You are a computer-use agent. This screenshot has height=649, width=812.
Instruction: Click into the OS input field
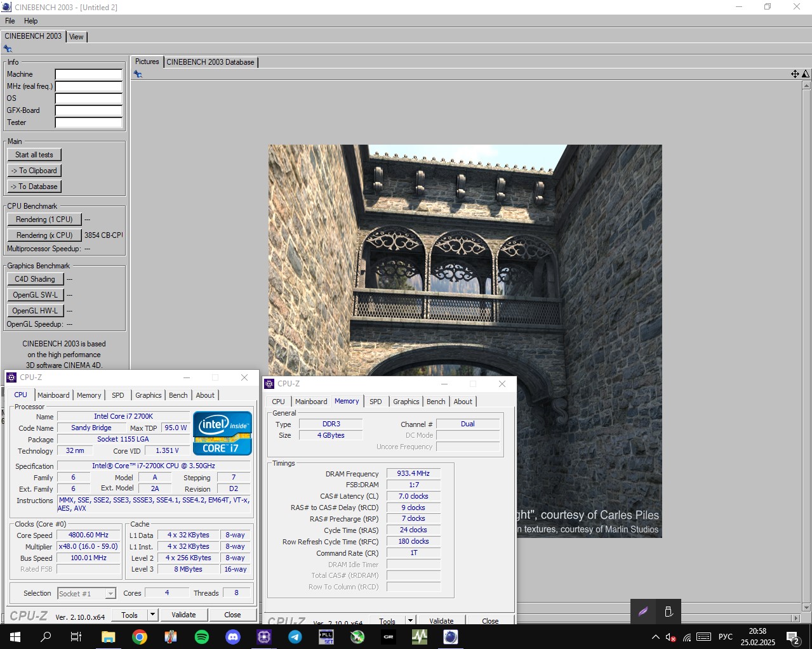[88, 98]
